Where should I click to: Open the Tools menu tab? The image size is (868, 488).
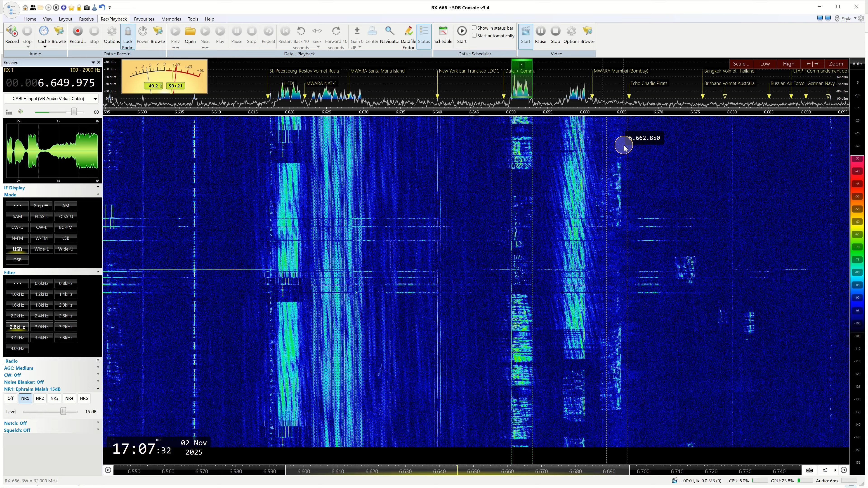(193, 19)
